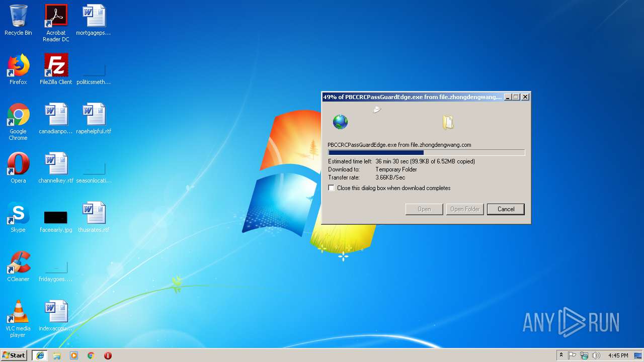Open thusrates.rtf document
The height and width of the screenshot is (362, 644).
tap(94, 217)
